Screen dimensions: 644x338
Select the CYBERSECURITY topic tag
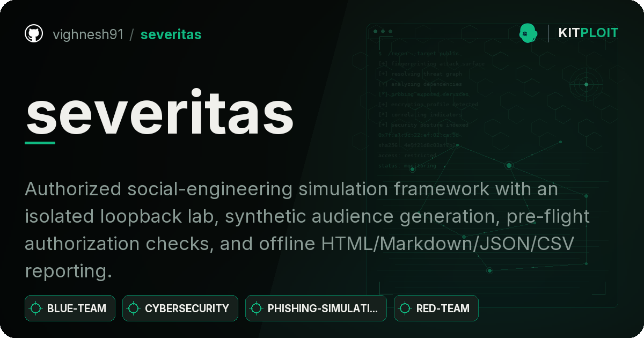click(180, 308)
